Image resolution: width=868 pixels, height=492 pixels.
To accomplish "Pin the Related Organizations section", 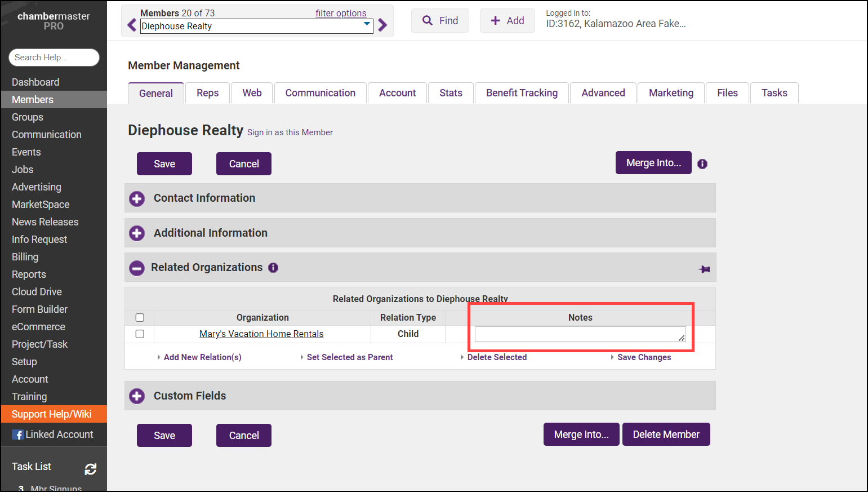I will coord(704,269).
